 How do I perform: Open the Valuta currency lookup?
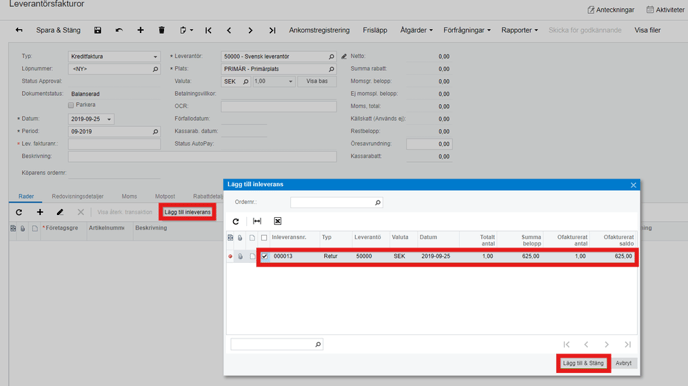(246, 82)
